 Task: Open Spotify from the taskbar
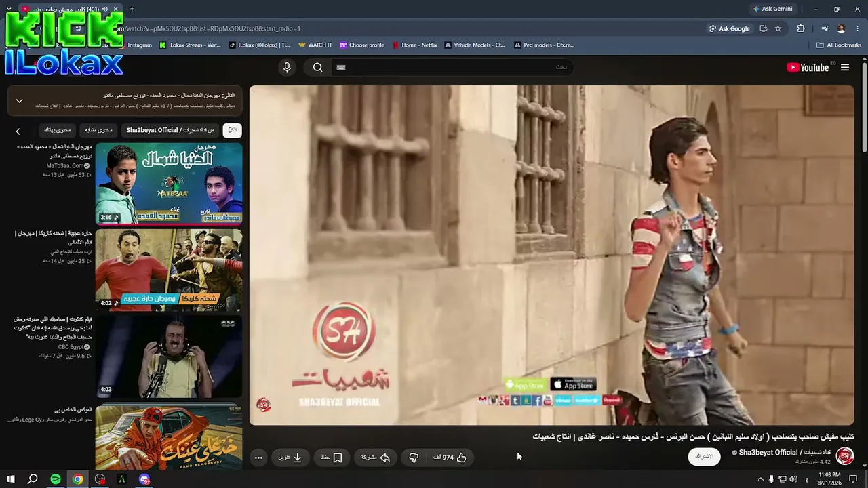(x=56, y=479)
